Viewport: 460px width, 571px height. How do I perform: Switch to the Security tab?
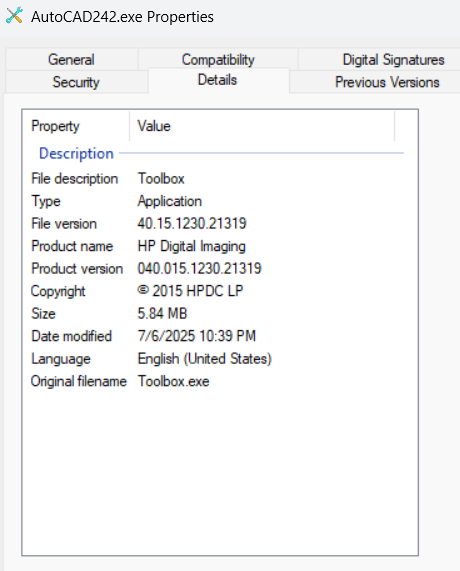(x=76, y=82)
